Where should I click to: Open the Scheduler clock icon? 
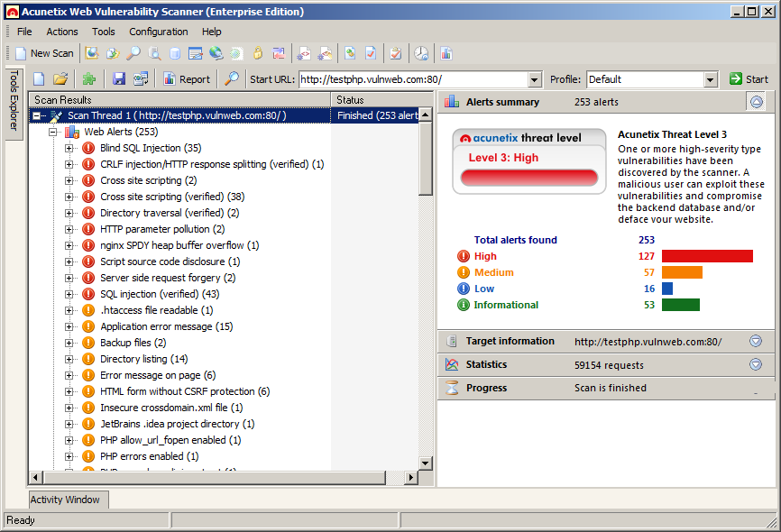click(x=421, y=53)
